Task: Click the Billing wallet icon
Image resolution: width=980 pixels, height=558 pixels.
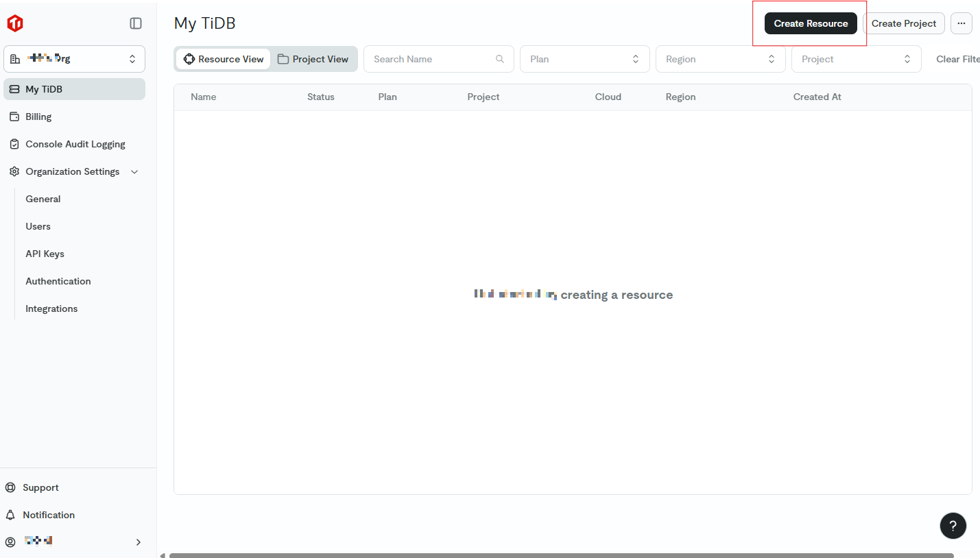Action: pyautogui.click(x=14, y=117)
